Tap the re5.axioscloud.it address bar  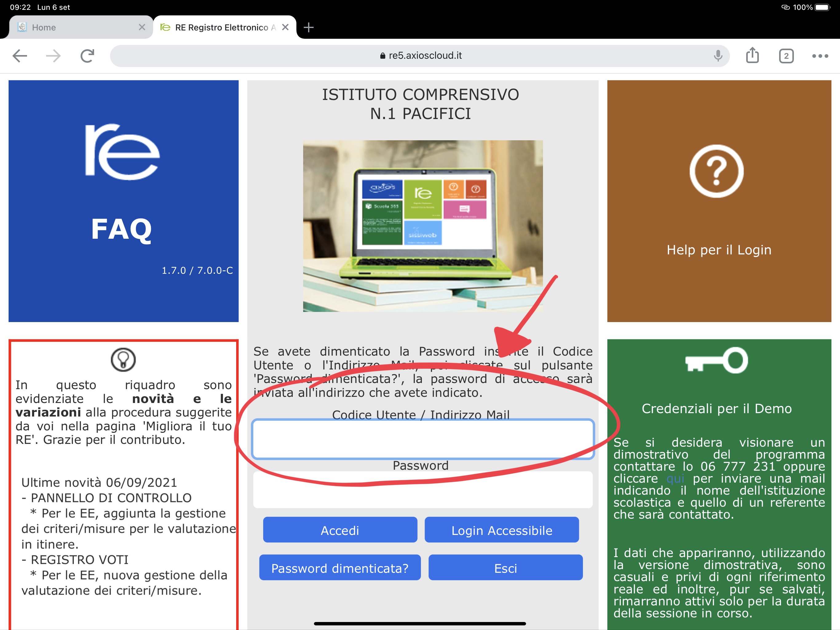click(x=420, y=56)
